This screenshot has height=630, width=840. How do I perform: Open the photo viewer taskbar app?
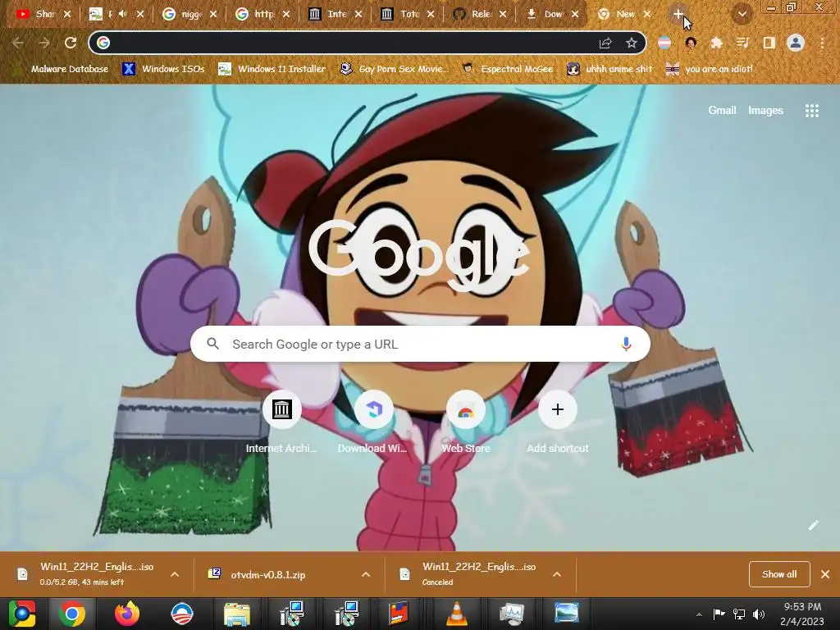[x=566, y=614]
